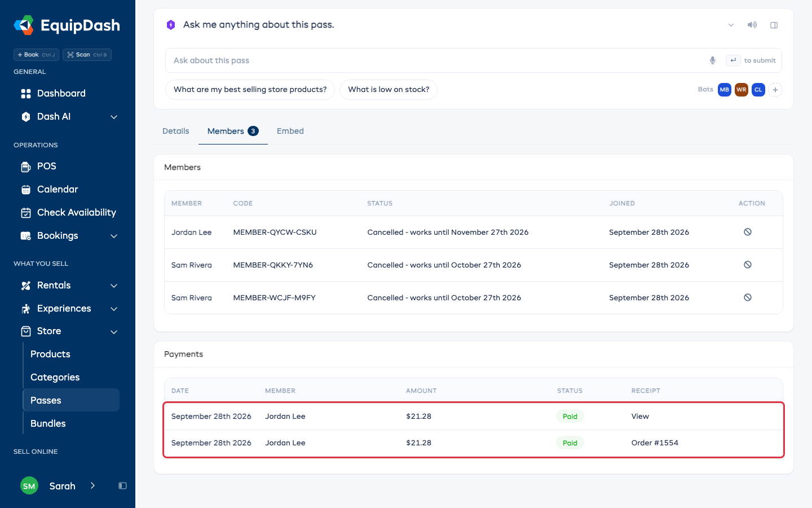The height and width of the screenshot is (508, 812).
Task: Expand the Dash AI menu
Action: (114, 117)
